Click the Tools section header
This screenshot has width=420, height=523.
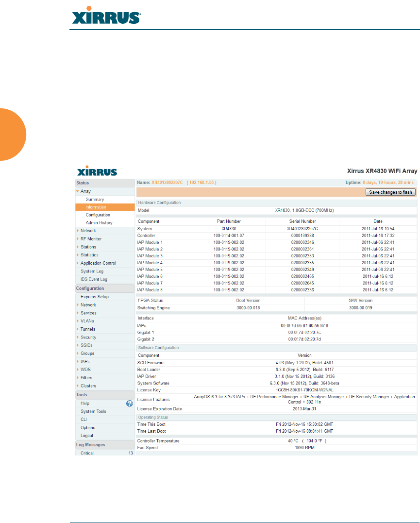pyautogui.click(x=105, y=395)
